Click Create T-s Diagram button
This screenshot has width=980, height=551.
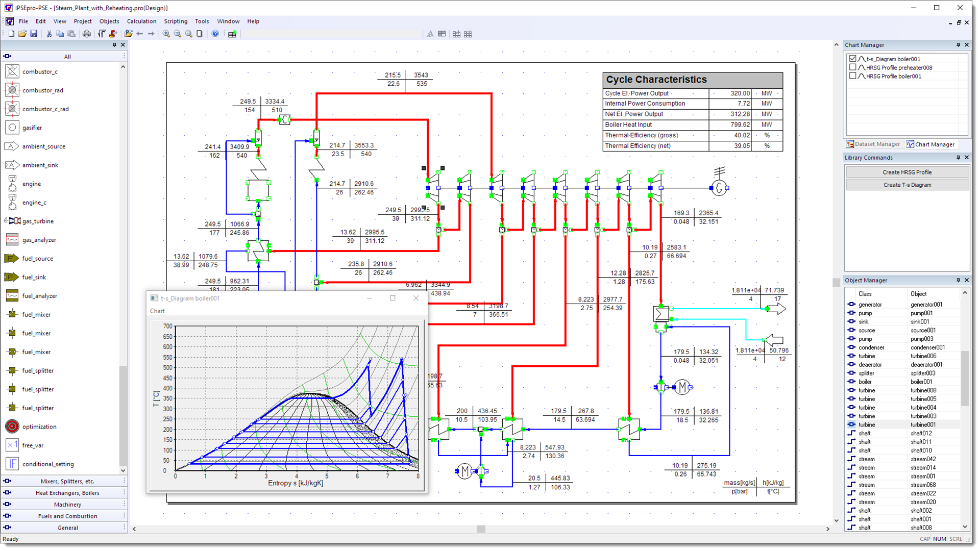pos(907,185)
